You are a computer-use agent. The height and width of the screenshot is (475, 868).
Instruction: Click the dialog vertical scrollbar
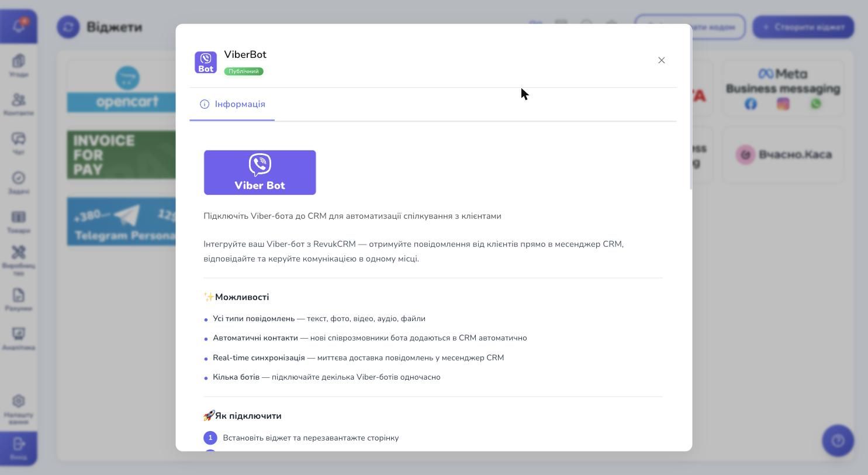pyautogui.click(x=691, y=108)
